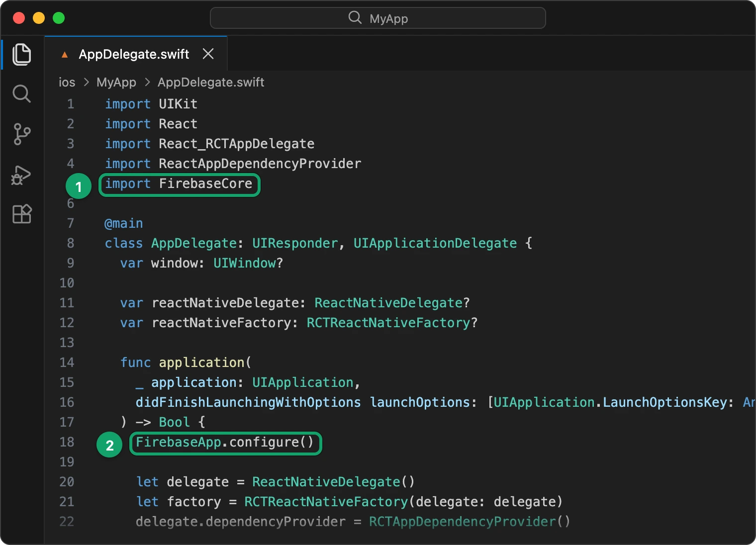Open Source Control branch icon
This screenshot has width=756, height=545.
click(22, 134)
